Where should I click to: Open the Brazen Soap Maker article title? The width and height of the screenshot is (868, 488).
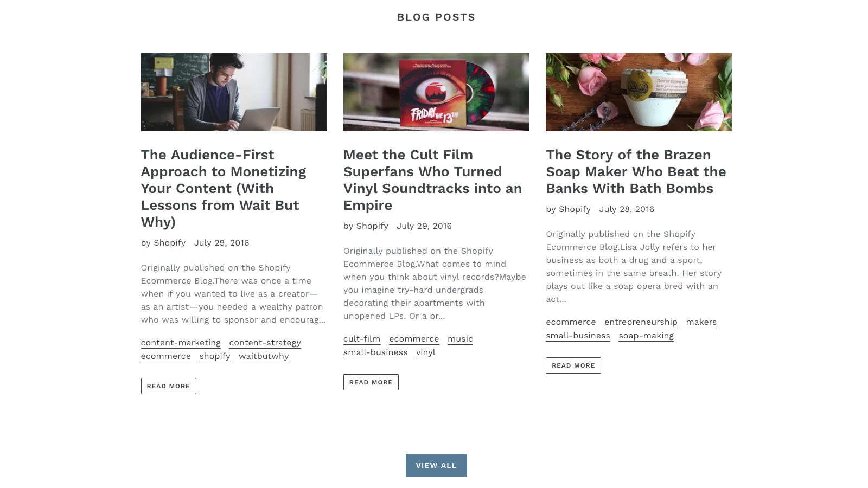pyautogui.click(x=636, y=171)
